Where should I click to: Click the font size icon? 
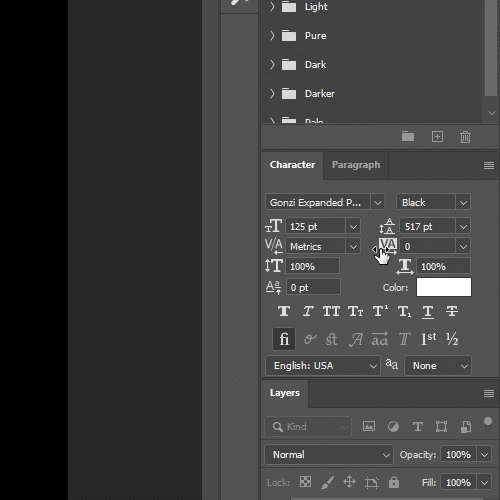tap(274, 226)
